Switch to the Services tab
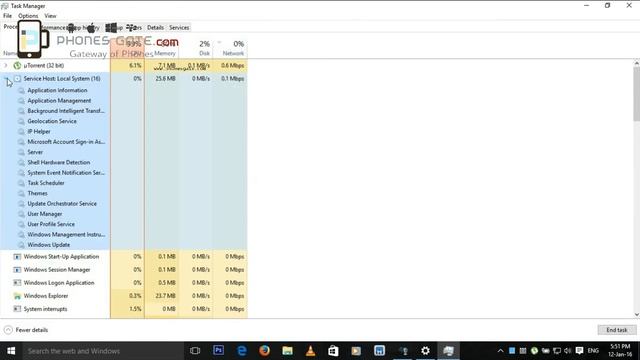The image size is (640, 360). 179,27
